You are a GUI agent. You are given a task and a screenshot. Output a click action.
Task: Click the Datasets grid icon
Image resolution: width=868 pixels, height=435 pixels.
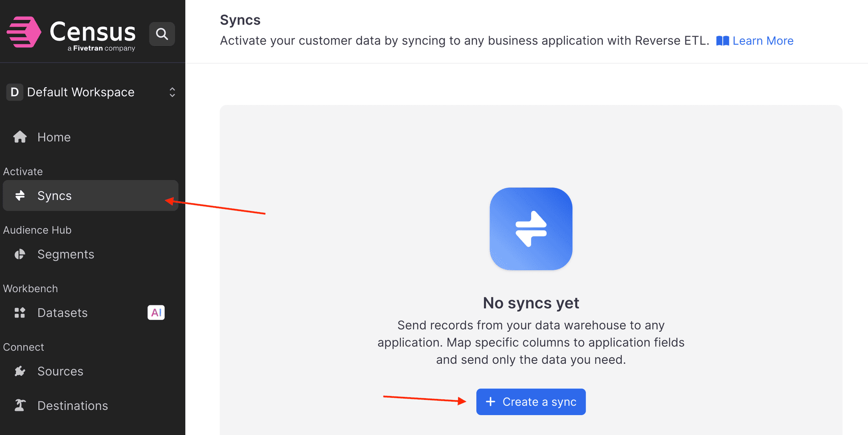point(19,313)
